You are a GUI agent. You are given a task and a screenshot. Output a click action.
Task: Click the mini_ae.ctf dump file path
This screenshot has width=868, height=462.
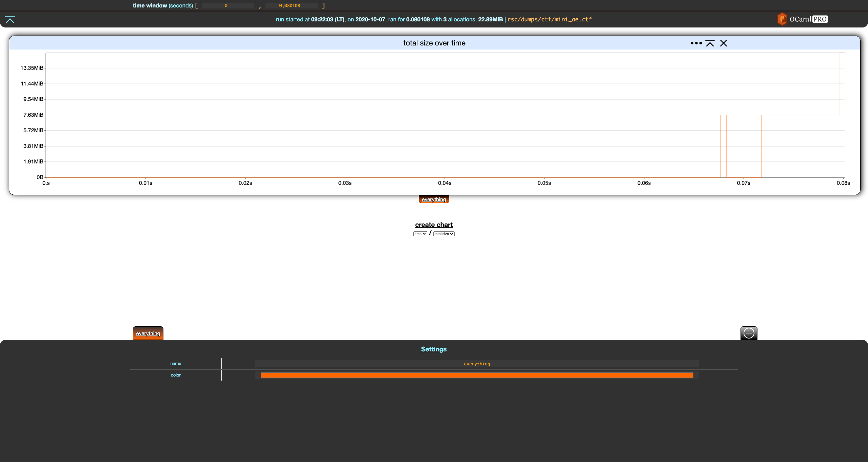coord(549,19)
